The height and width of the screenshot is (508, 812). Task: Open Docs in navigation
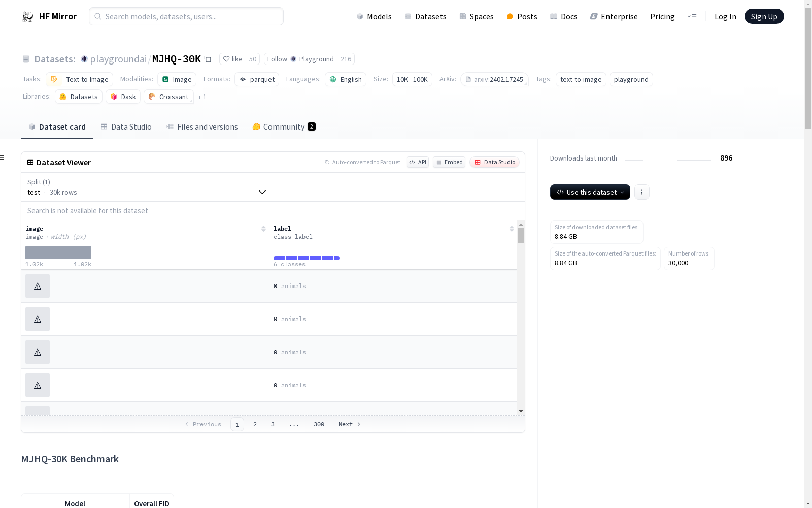564,16
